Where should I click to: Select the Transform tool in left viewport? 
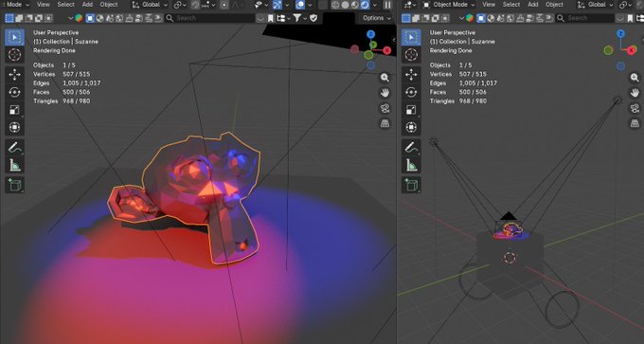click(x=14, y=127)
